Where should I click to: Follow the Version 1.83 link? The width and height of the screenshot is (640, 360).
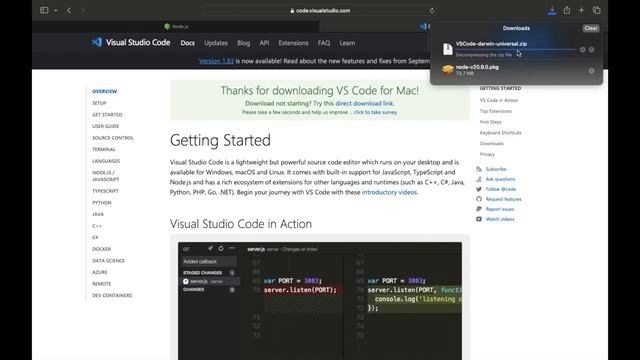click(x=216, y=61)
